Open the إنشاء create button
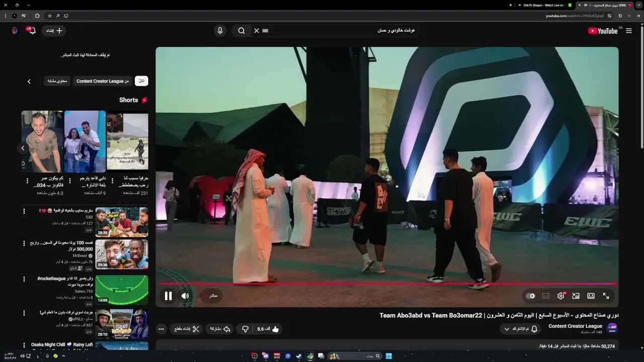644x362 pixels. coord(54,31)
